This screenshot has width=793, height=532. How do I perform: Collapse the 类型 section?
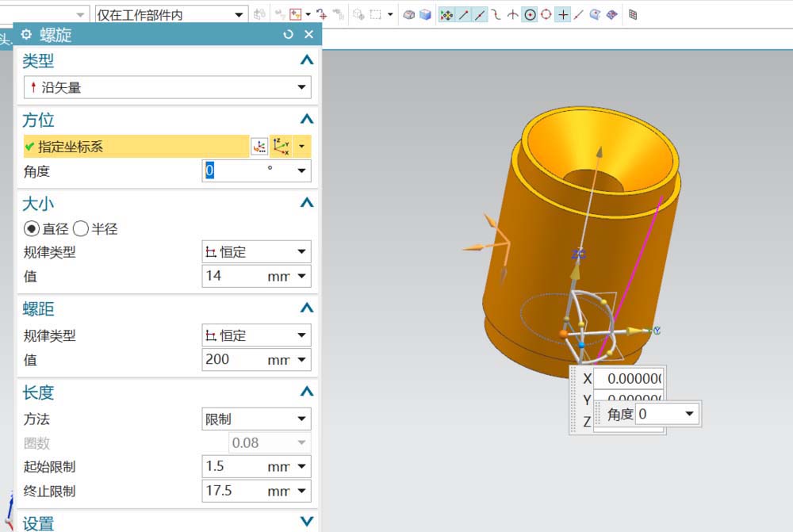tap(306, 60)
